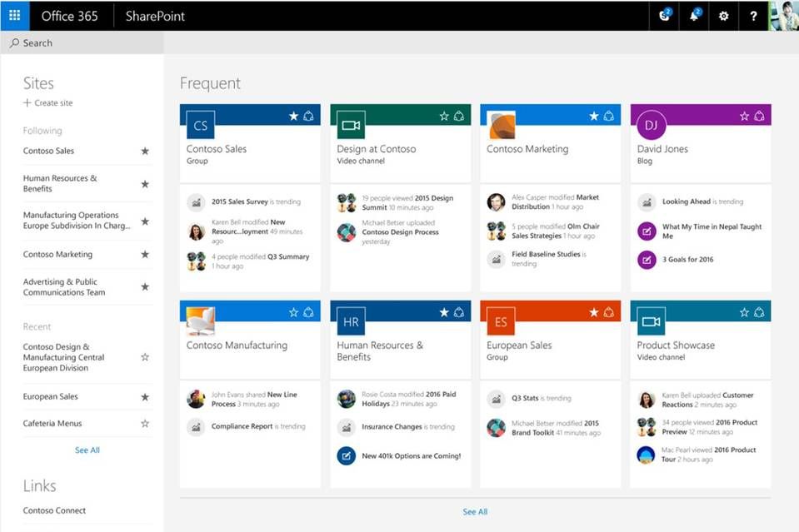
Task: Open Cafeteria Menus in Recent list
Action: (52, 423)
